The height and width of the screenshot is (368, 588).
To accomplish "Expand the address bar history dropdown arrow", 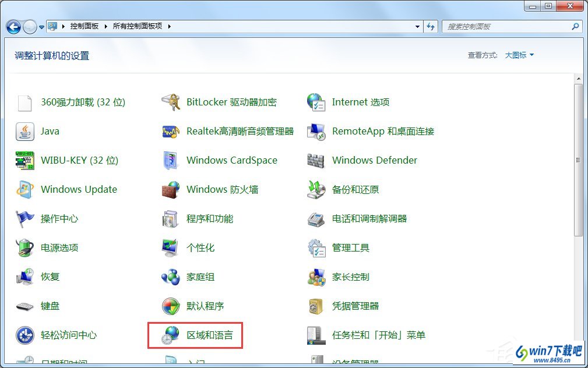I will (x=417, y=27).
